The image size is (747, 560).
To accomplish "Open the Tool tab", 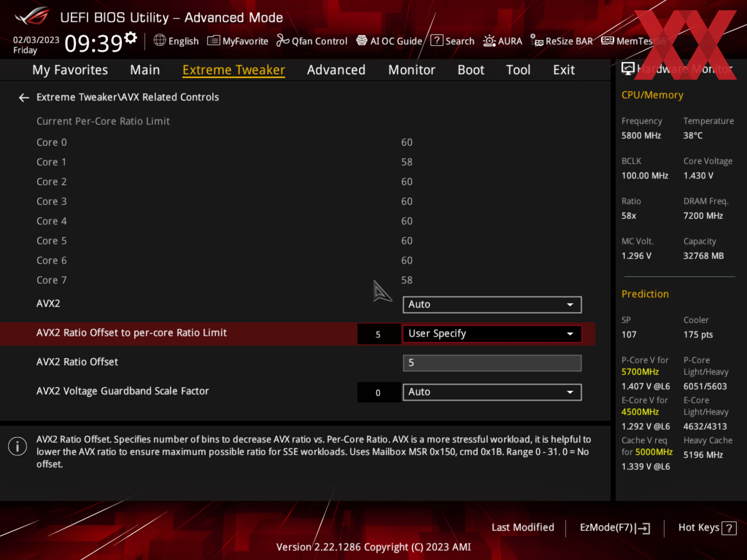I will (518, 70).
